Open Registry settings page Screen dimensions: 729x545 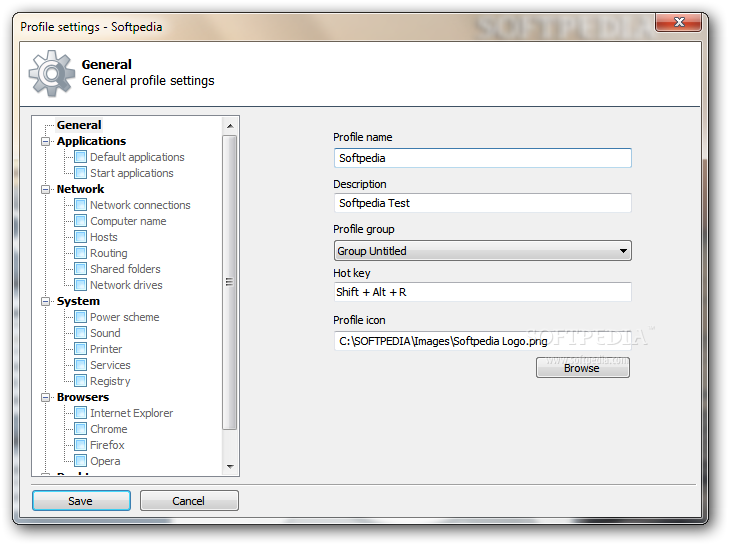pos(110,381)
